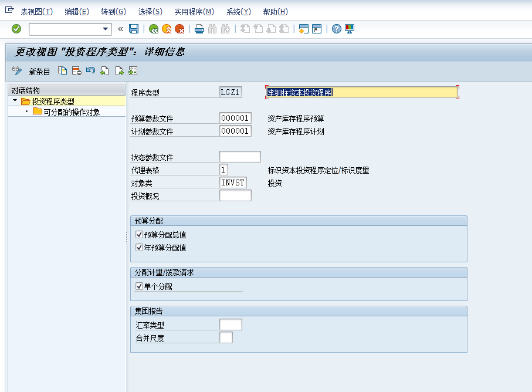Open the 转到 menu
532x392 pixels.
coord(113,11)
